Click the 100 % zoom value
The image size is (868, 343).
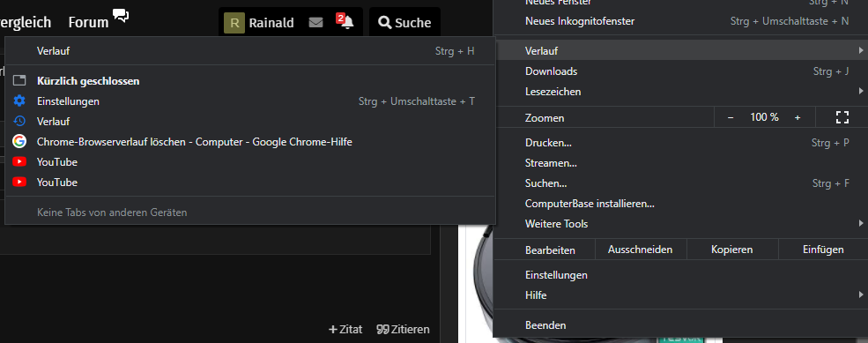[x=764, y=117]
